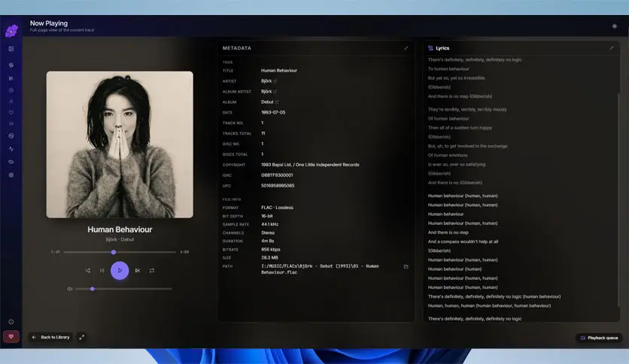Viewport: 629px width, 364px height.
Task: Click the Tracks Total value 11
Action: pyautogui.click(x=263, y=133)
